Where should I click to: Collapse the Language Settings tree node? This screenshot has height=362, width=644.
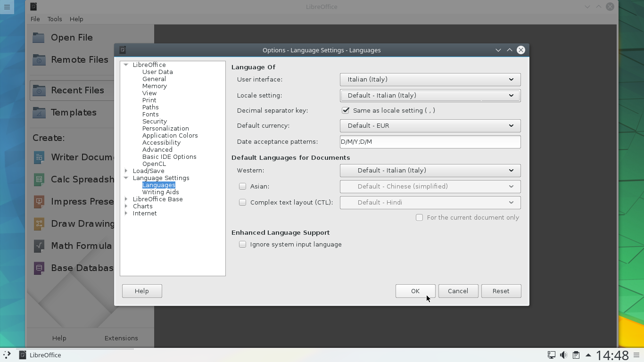coord(126,178)
